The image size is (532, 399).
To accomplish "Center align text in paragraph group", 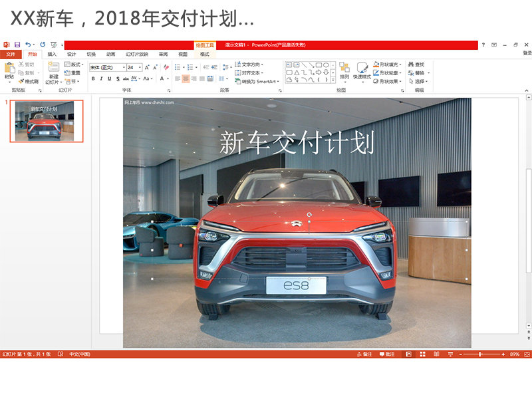I will (x=186, y=78).
